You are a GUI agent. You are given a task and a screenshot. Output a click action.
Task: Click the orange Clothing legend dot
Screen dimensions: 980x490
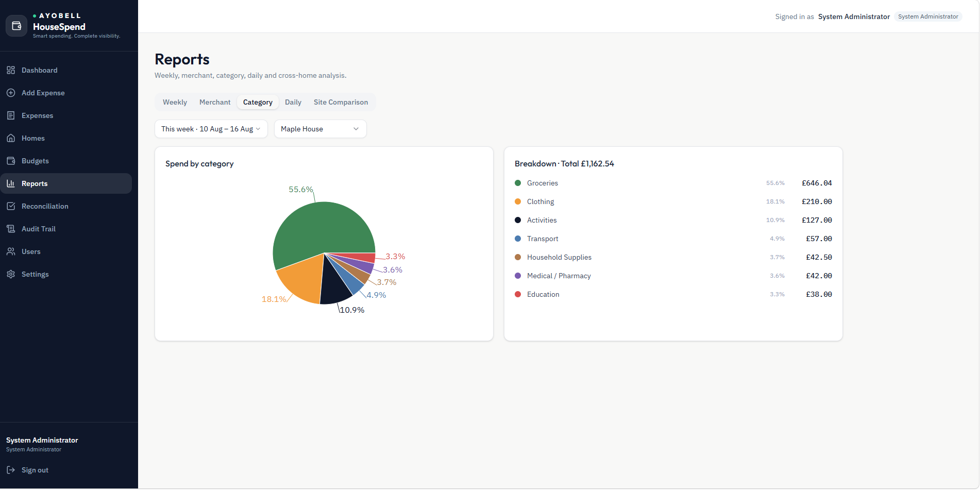pos(518,201)
